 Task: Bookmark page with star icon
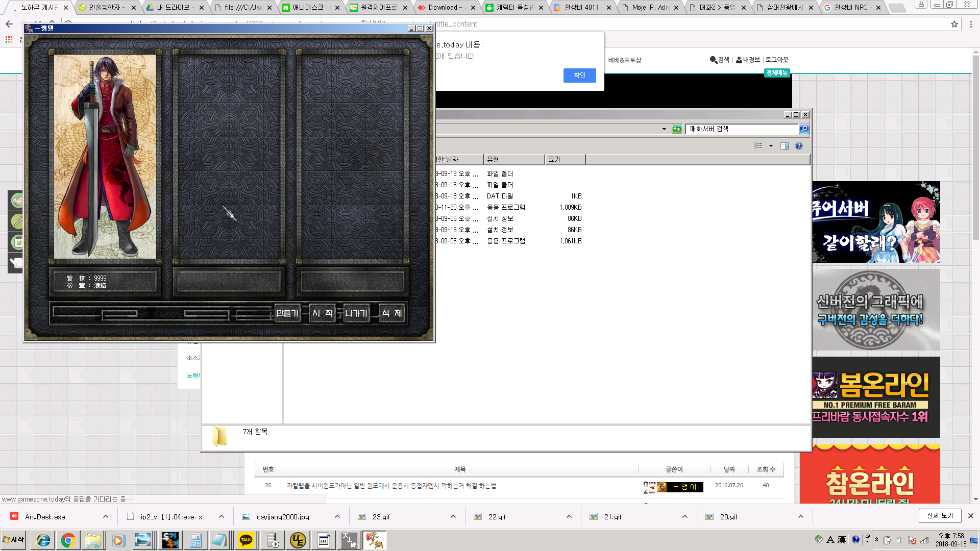coord(954,24)
